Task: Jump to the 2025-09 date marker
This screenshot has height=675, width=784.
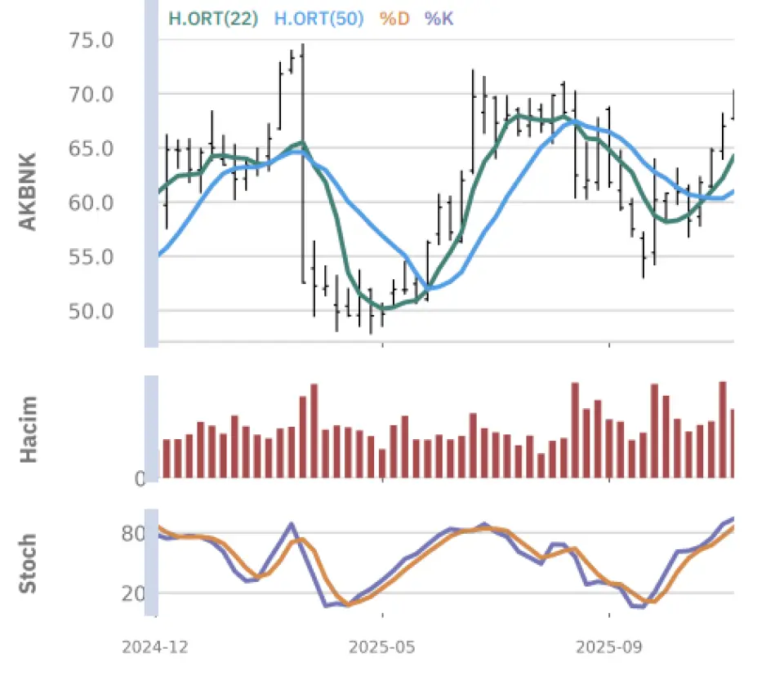Action: pos(609,648)
